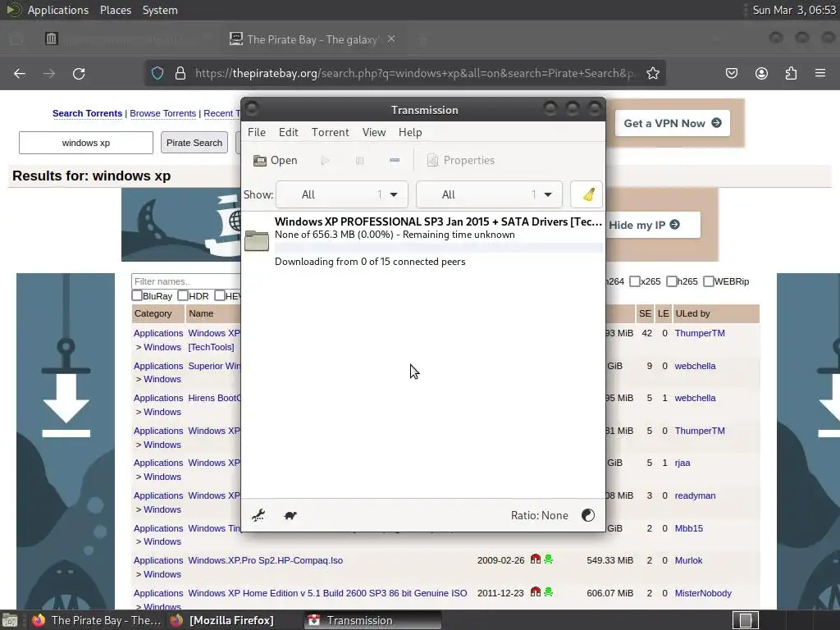Click magnet icon for Windows XP Home Edition row
840x630 pixels.
(535, 591)
